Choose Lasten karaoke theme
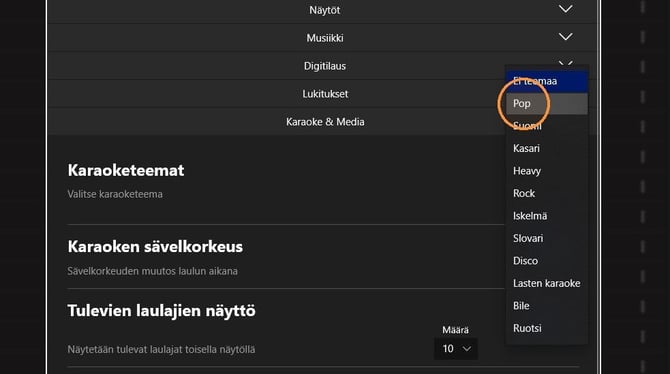 (x=547, y=283)
